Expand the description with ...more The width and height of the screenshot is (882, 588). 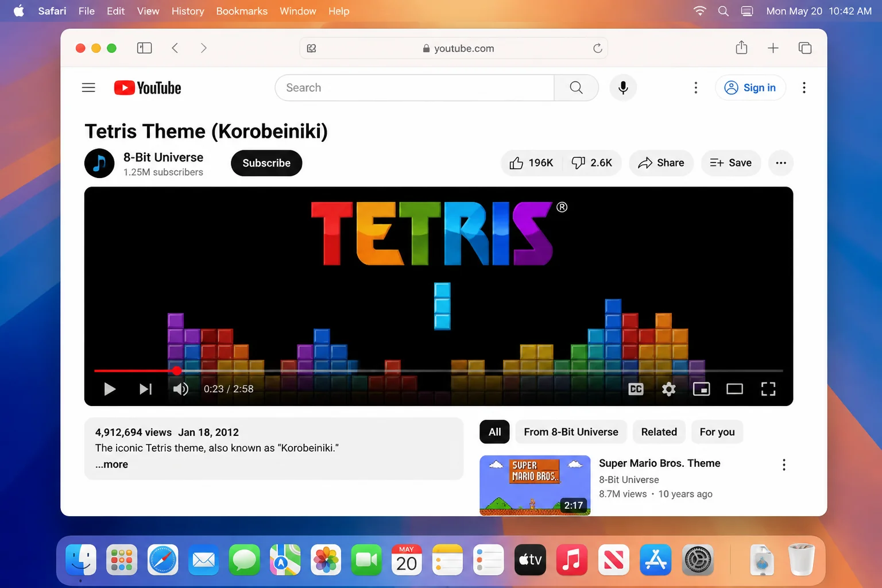pos(112,465)
